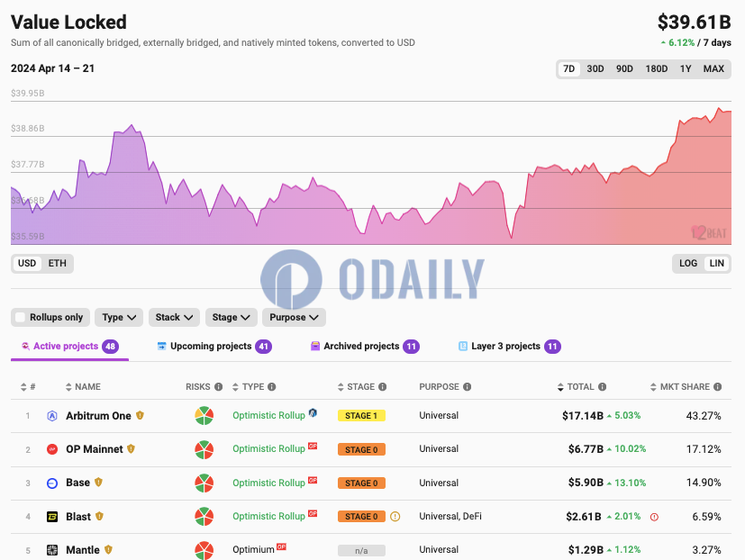Click the n/a stage badge for Mantle
This screenshot has width=745, height=560.
361,550
